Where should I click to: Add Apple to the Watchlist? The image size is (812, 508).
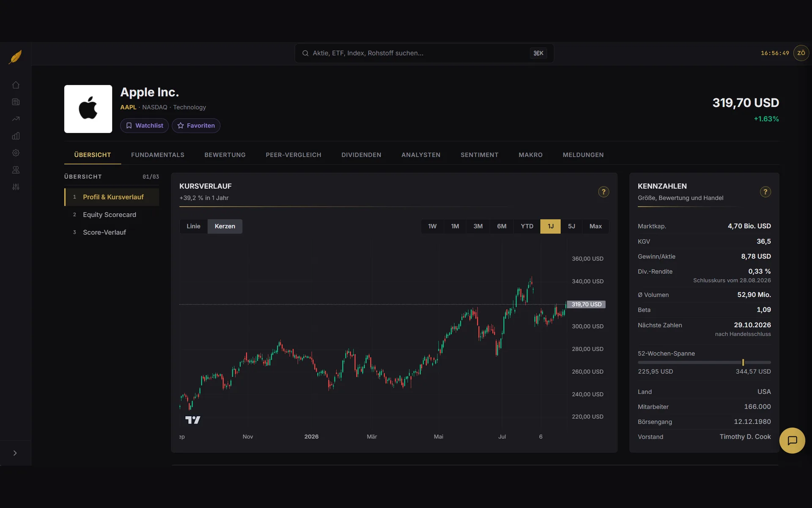[144, 126]
